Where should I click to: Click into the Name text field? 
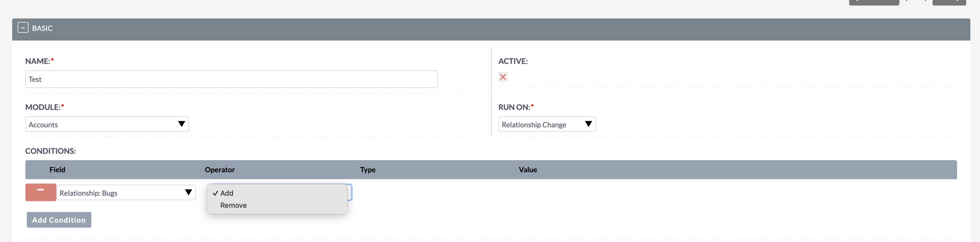[231, 79]
